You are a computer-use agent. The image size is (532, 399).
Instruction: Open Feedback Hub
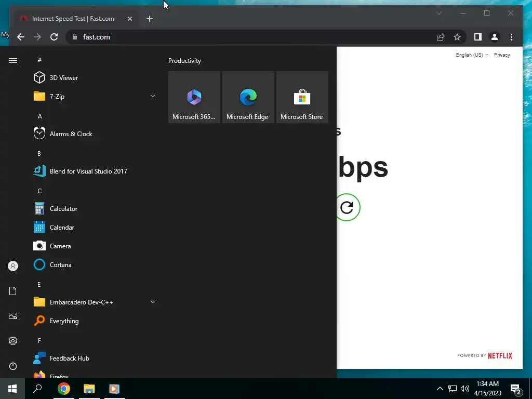[x=95, y=358]
